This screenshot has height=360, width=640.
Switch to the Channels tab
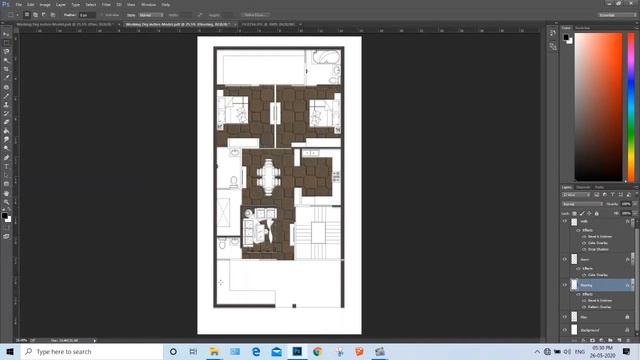tap(583, 187)
